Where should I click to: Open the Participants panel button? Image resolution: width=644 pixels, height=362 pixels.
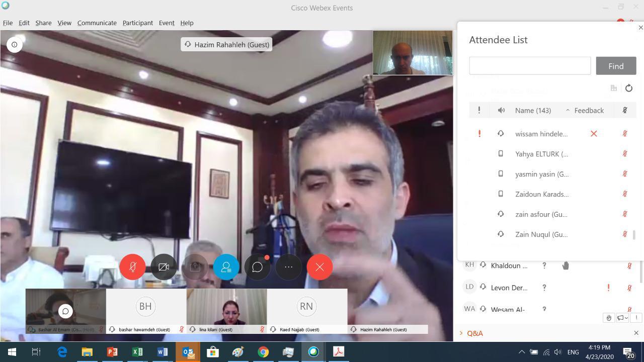(226, 267)
